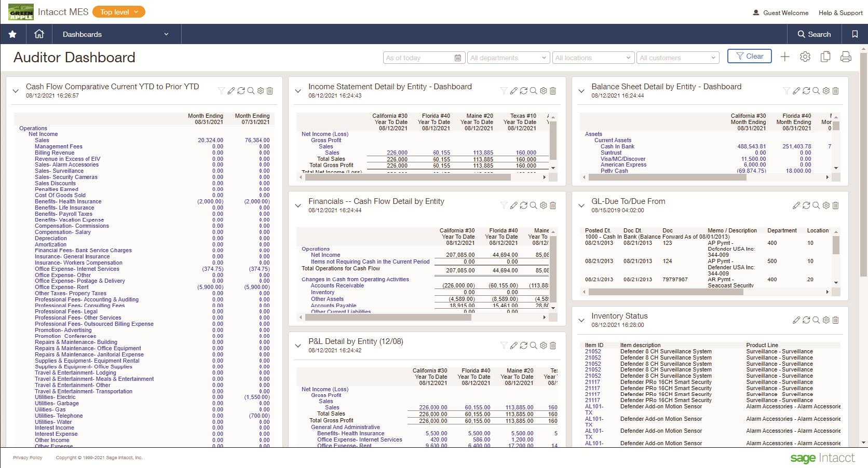Collapse the Income Statement Detail component
The image size is (868, 468).
pyautogui.click(x=298, y=91)
